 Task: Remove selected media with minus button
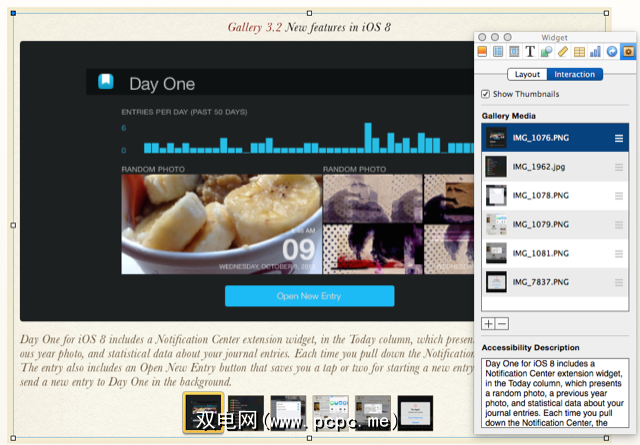coord(502,324)
